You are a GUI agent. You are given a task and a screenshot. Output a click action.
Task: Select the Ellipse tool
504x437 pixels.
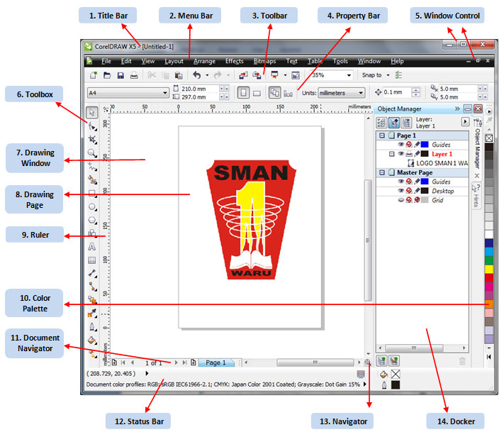coord(92,207)
